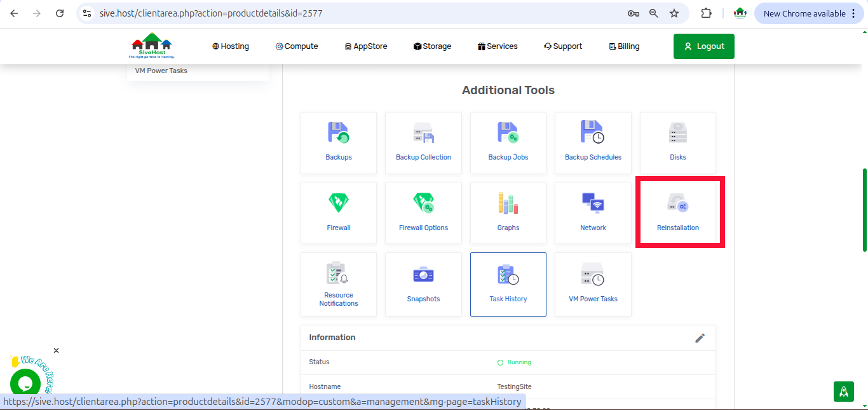Open the Firewall tool
Viewport: 868px width, 410px height.
coord(339,213)
